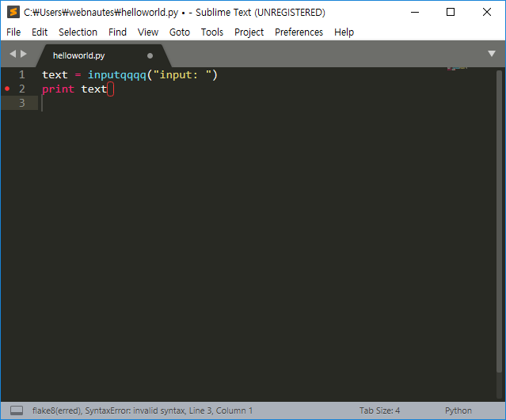Click the red lint error dot on line 2
Screen dimensions: 506x420
pos(7,89)
